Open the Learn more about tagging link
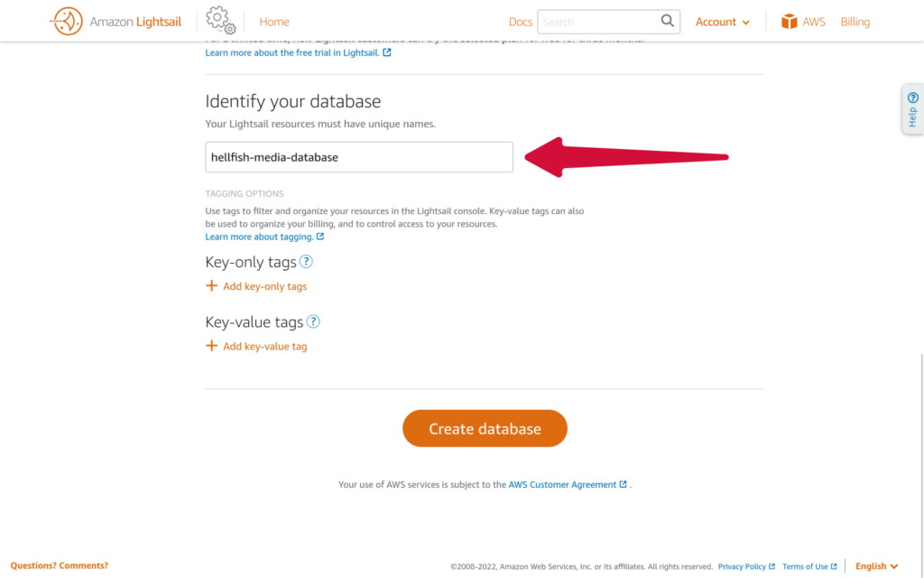924x578 pixels. [x=260, y=237]
